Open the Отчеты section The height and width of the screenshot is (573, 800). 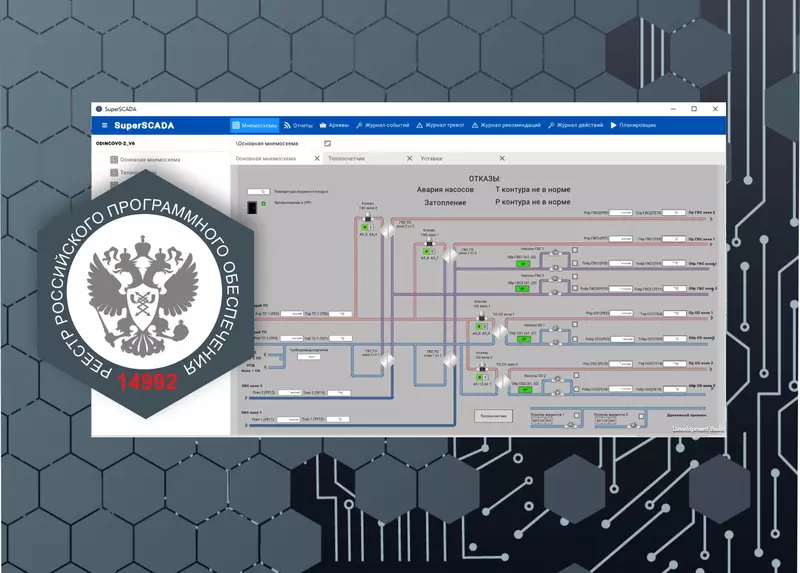pyautogui.click(x=298, y=126)
